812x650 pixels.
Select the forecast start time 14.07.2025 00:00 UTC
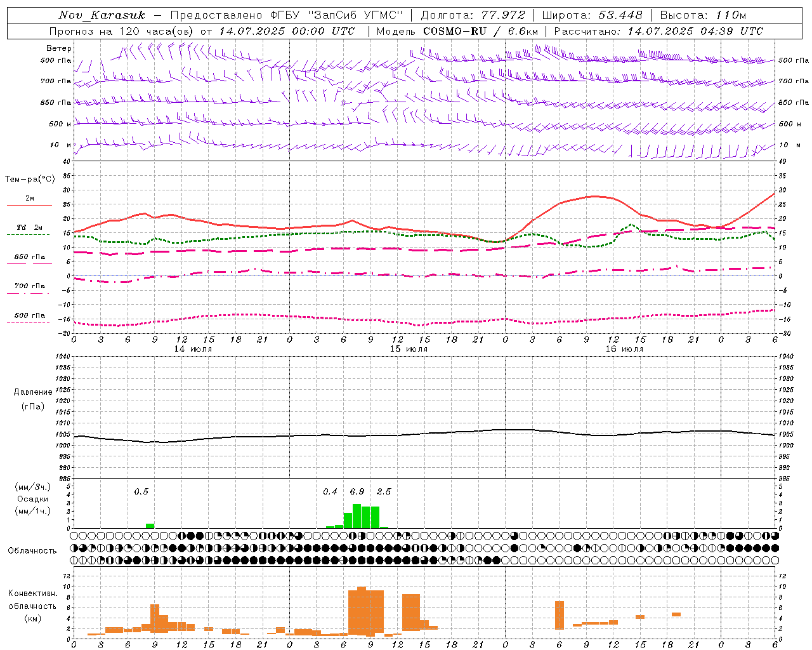coord(287,31)
